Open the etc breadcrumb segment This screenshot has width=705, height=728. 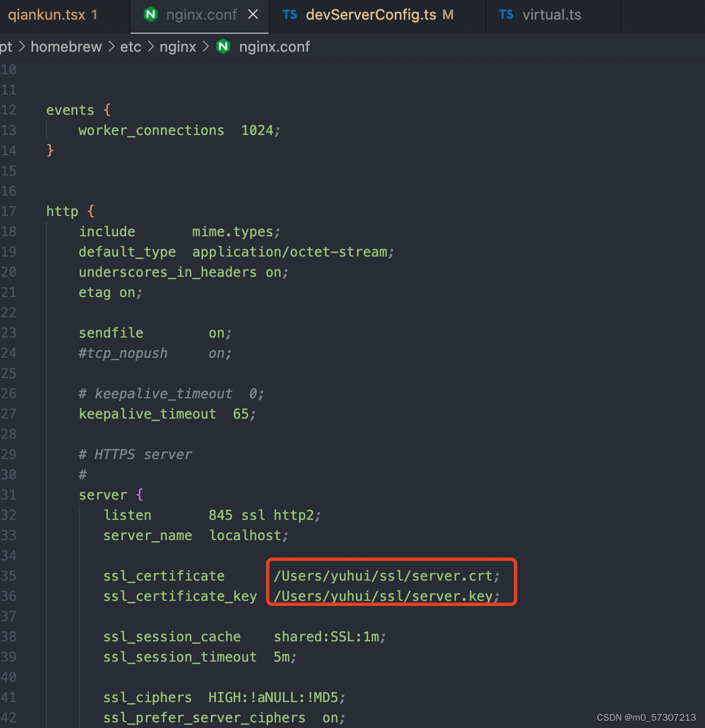pyautogui.click(x=130, y=47)
